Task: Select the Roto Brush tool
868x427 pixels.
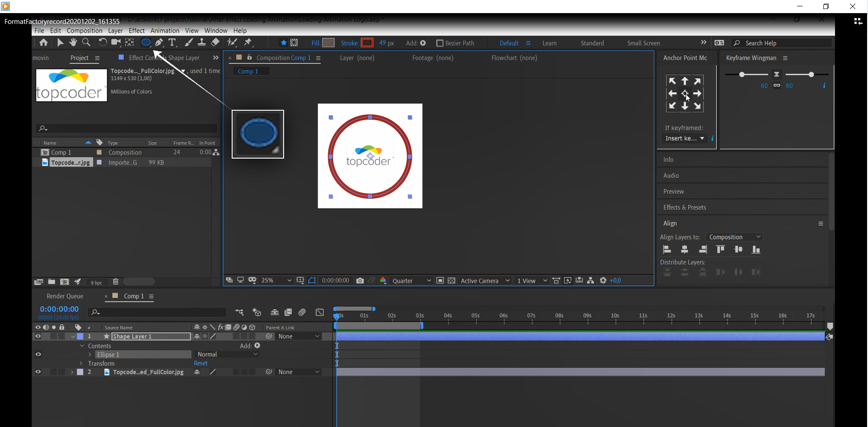Action: tap(232, 42)
